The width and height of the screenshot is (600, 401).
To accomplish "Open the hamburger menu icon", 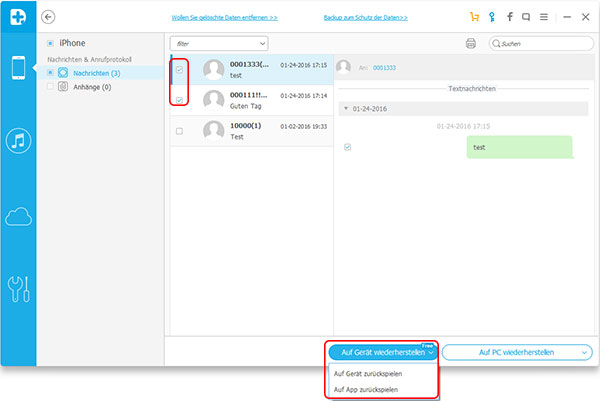I will (544, 17).
